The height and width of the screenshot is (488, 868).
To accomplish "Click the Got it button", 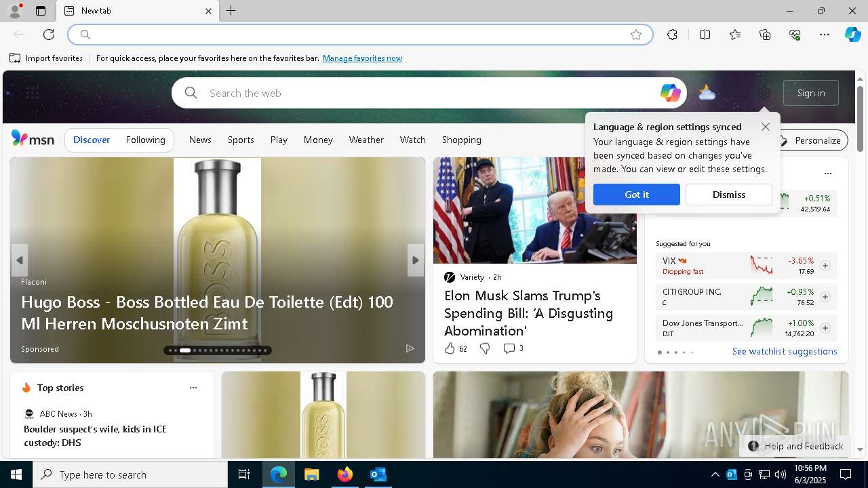I will tap(636, 195).
